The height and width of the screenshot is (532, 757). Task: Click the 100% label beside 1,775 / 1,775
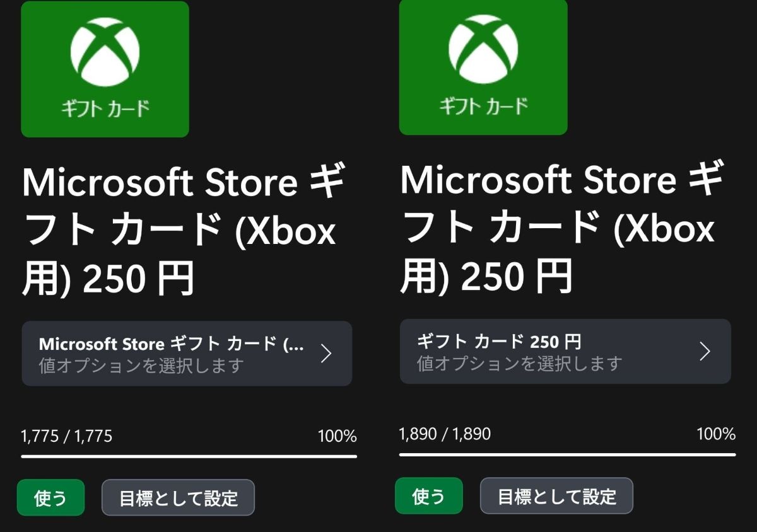coord(337,436)
